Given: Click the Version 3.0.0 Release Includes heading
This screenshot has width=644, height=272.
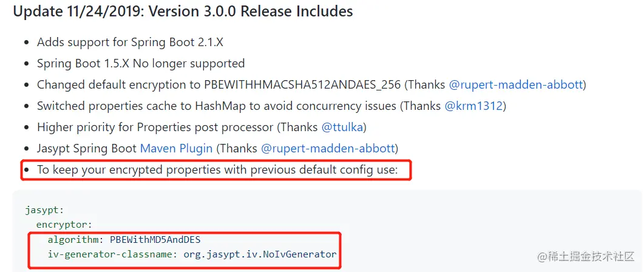Looking at the screenshot, I should point(183,11).
